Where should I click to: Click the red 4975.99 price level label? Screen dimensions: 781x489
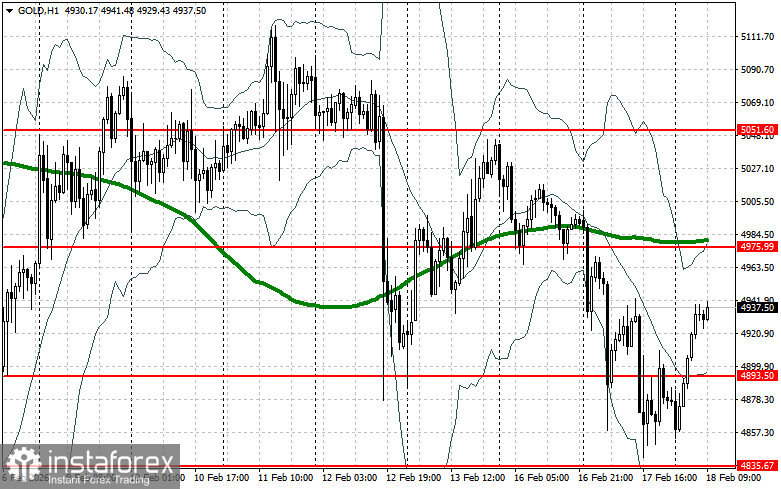pos(758,247)
